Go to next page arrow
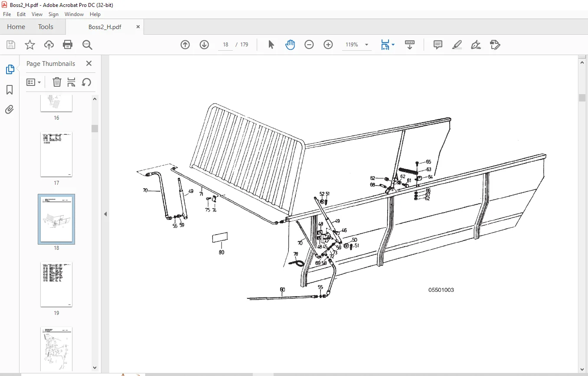The width and height of the screenshot is (588, 376). (x=204, y=45)
